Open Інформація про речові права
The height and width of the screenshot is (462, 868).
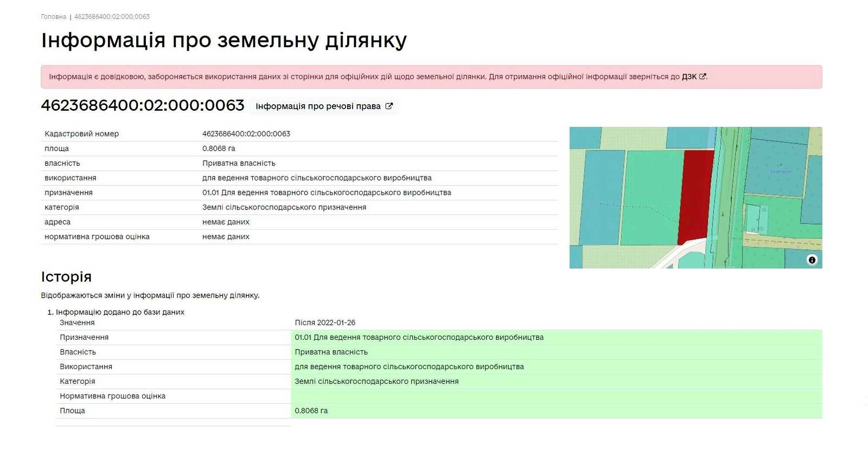coord(324,106)
